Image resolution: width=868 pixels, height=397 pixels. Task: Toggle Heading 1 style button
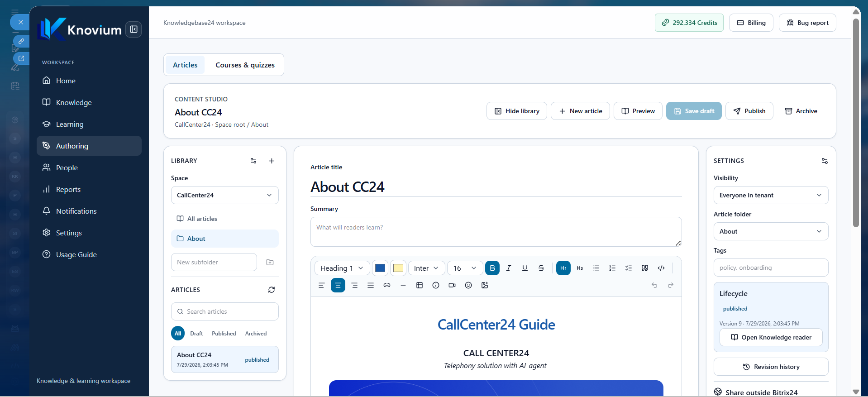click(563, 268)
